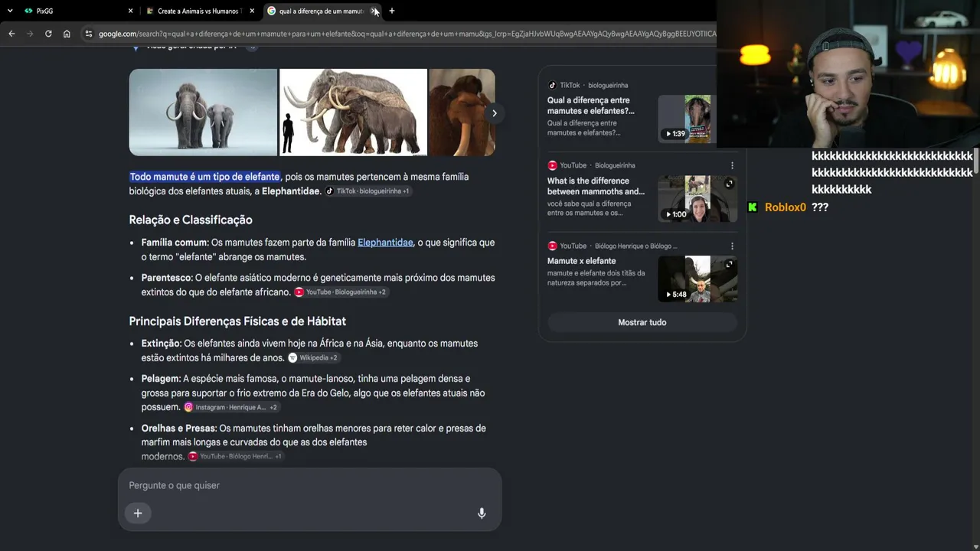Open the Instagram Henrique A... +2 source chip
This screenshot has width=980, height=551.
[x=231, y=407]
